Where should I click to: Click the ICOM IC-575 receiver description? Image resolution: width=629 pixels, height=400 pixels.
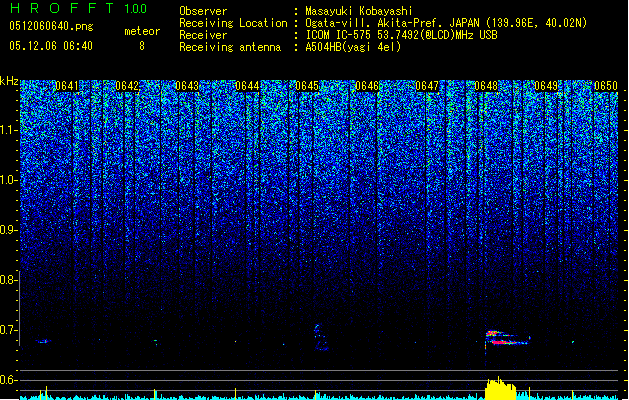pos(401,35)
